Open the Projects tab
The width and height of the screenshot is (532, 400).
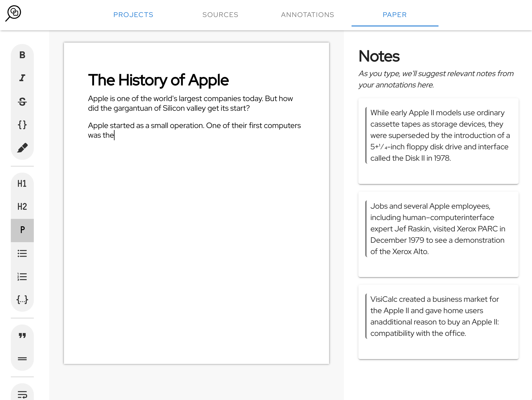(x=133, y=15)
